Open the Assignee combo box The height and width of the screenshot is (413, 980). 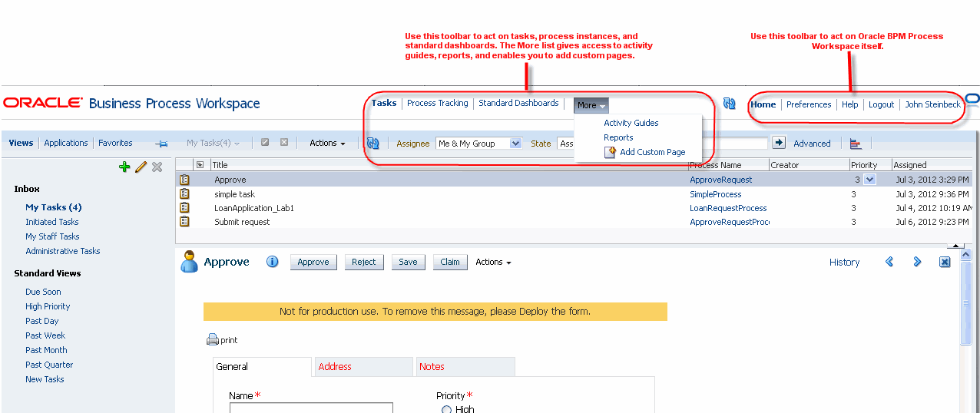tap(478, 144)
